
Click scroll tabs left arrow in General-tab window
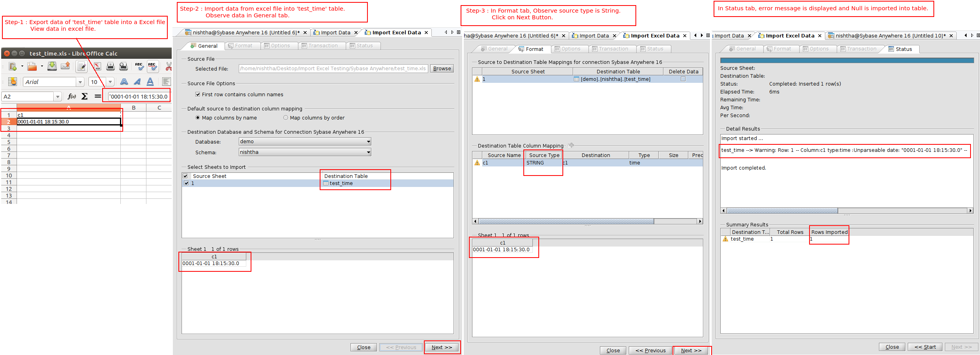[446, 32]
